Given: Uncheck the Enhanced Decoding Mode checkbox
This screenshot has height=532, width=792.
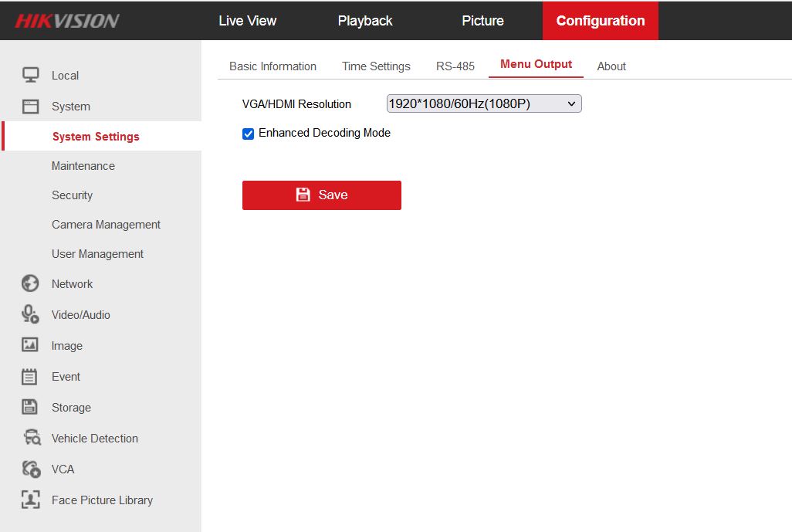Looking at the screenshot, I should (x=249, y=134).
